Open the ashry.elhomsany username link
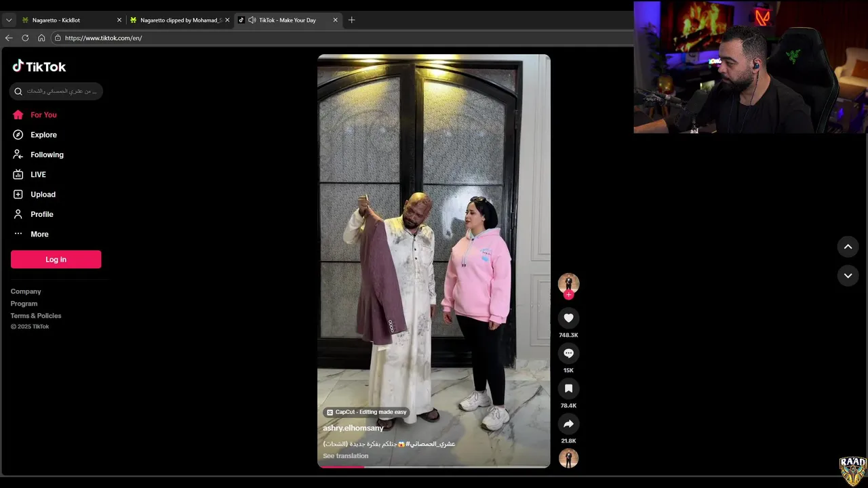The image size is (868, 488). (x=353, y=428)
